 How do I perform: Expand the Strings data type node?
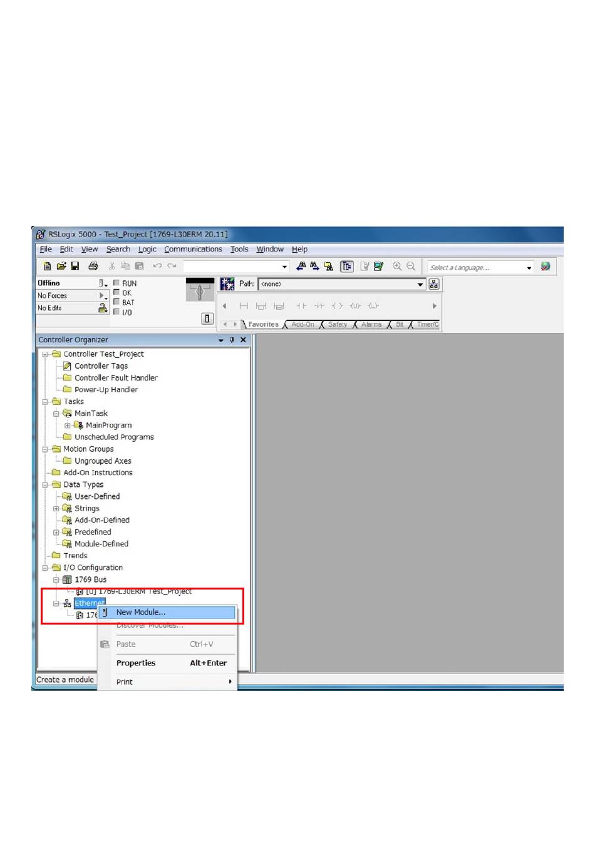[x=56, y=509]
